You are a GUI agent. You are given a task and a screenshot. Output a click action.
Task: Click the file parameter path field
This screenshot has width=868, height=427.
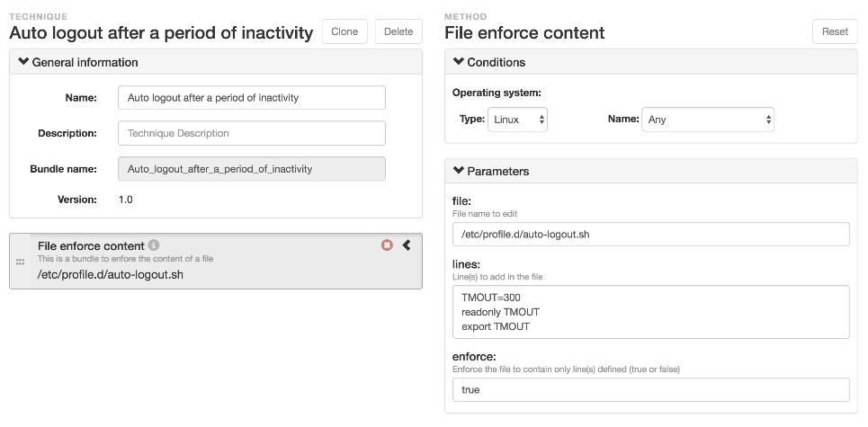(x=651, y=235)
